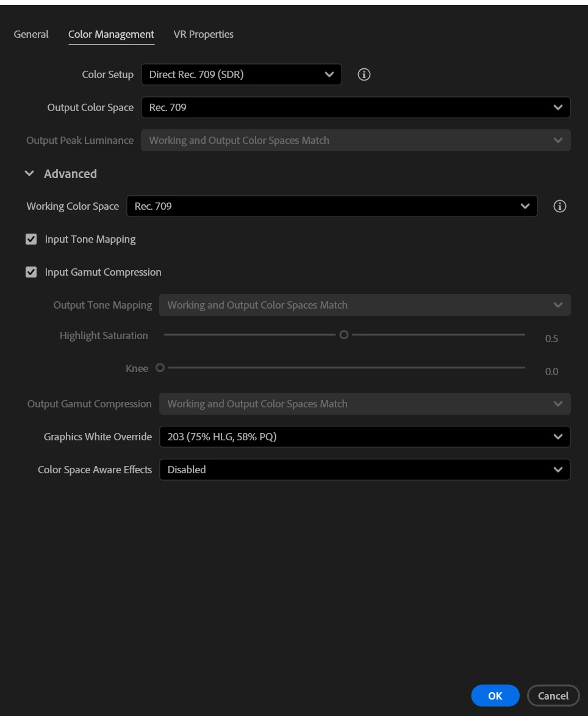Click the Output Peak Luminance dropdown field
Image resolution: width=588 pixels, height=716 pixels.
[356, 140]
